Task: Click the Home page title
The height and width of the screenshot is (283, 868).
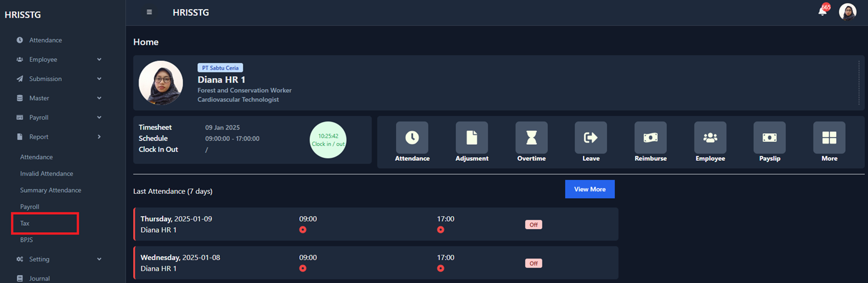Action: (x=146, y=42)
